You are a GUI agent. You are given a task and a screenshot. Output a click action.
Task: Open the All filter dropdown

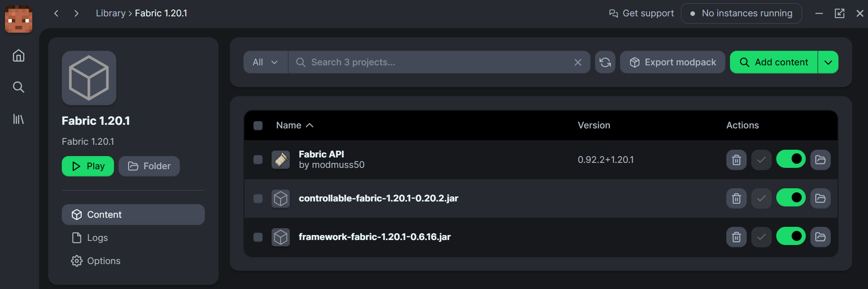266,62
